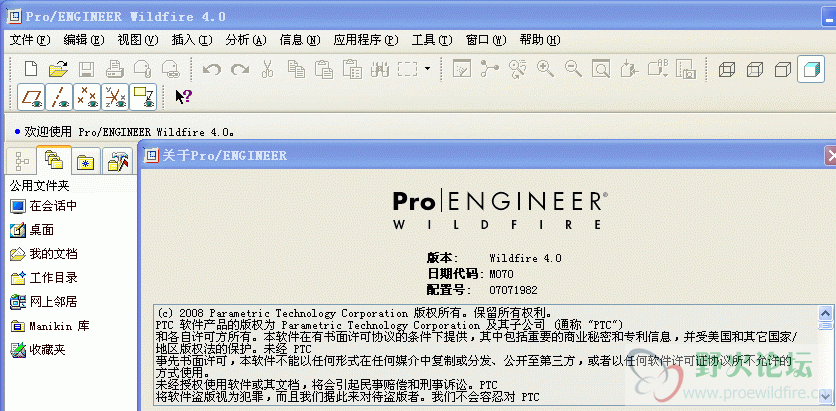Click the Zoom In magnifier

545,69
